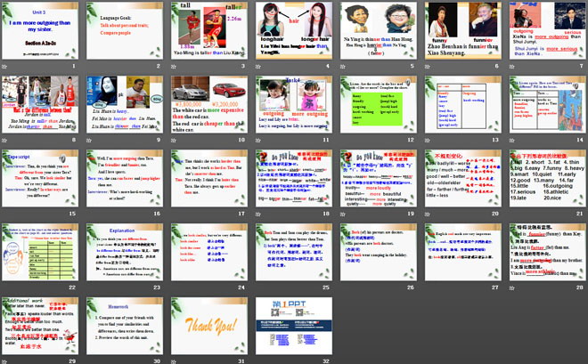Click animation star icon under slide 3
Viewport: 588px width, 364px height.
[172, 67]
